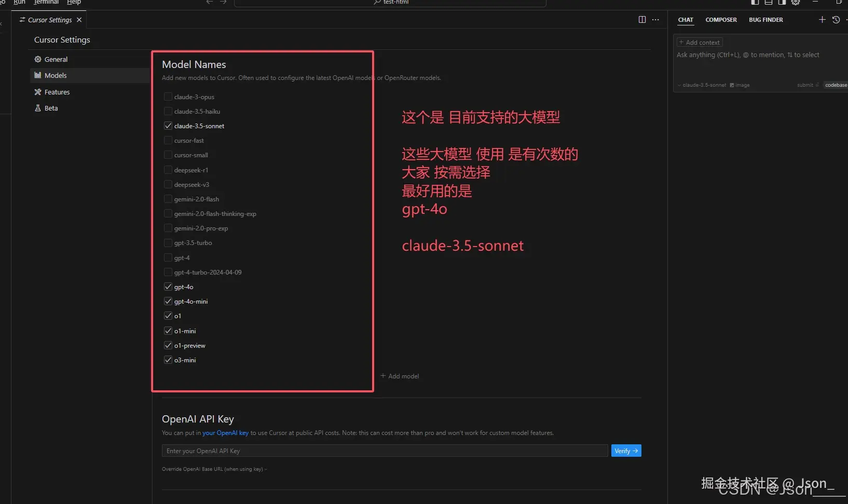Open the BUG FINDER tab

click(766, 20)
